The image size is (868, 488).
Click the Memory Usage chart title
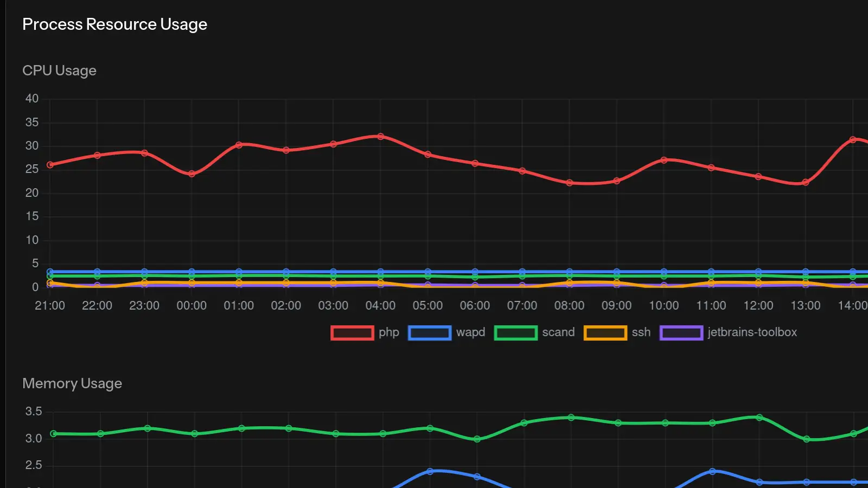[72, 383]
